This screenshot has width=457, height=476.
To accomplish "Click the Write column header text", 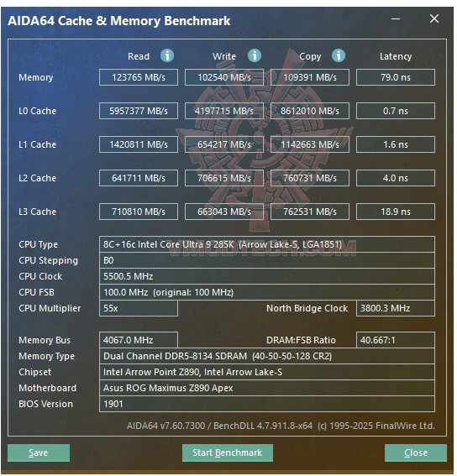I will 224,56.
